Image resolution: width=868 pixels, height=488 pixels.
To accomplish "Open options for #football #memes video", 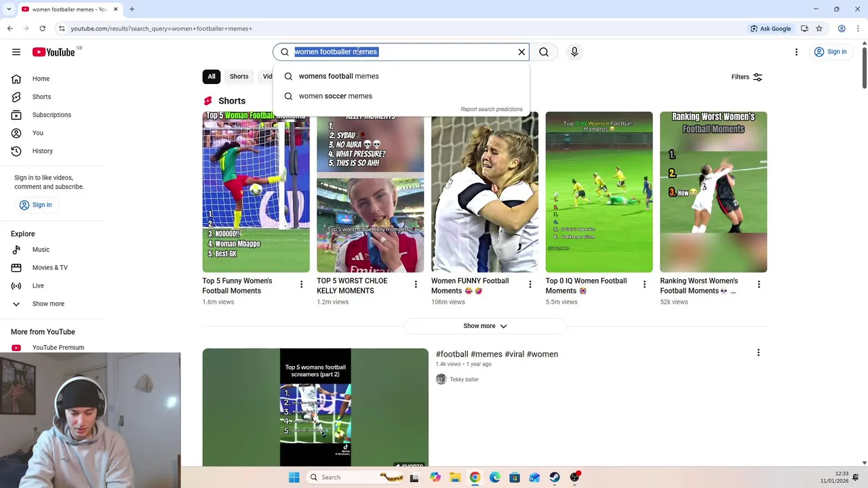I will click(x=758, y=352).
